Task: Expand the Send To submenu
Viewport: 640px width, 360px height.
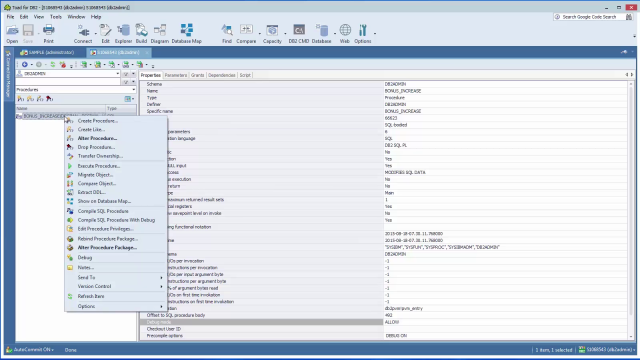Action: pyautogui.click(x=116, y=277)
